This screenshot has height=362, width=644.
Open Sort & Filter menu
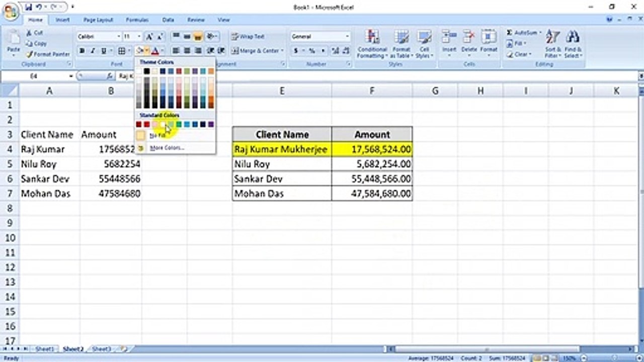click(552, 44)
